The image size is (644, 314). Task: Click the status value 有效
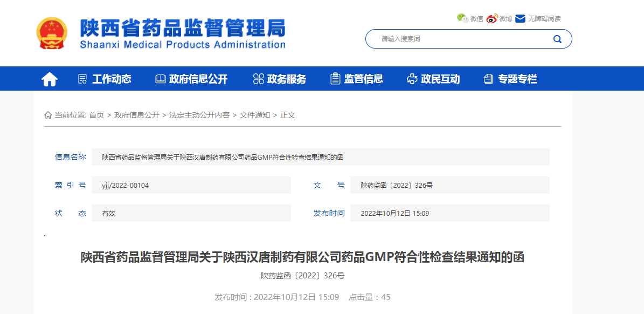191,213
